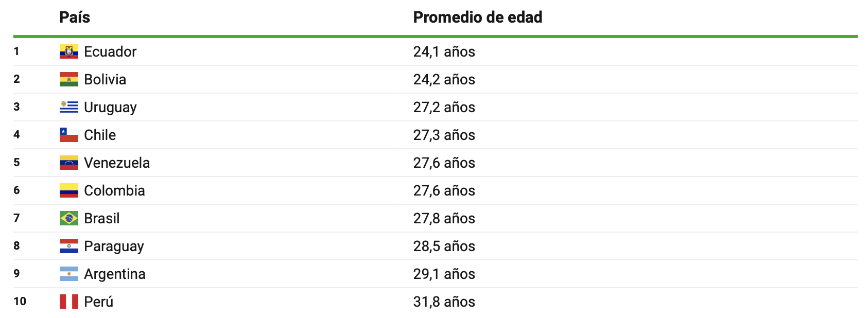Click the Argentina row label
Viewport: 868px width, 318px height.
coord(115,274)
